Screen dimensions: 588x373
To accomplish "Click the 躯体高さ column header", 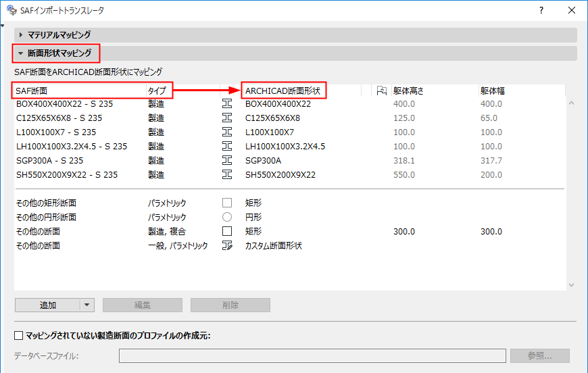I will point(435,91).
